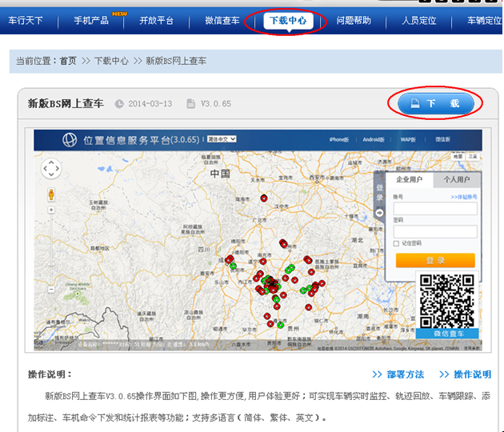The width and height of the screenshot is (504, 432).
Task: Click the WeChat QR code image
Action: pyautogui.click(x=446, y=300)
